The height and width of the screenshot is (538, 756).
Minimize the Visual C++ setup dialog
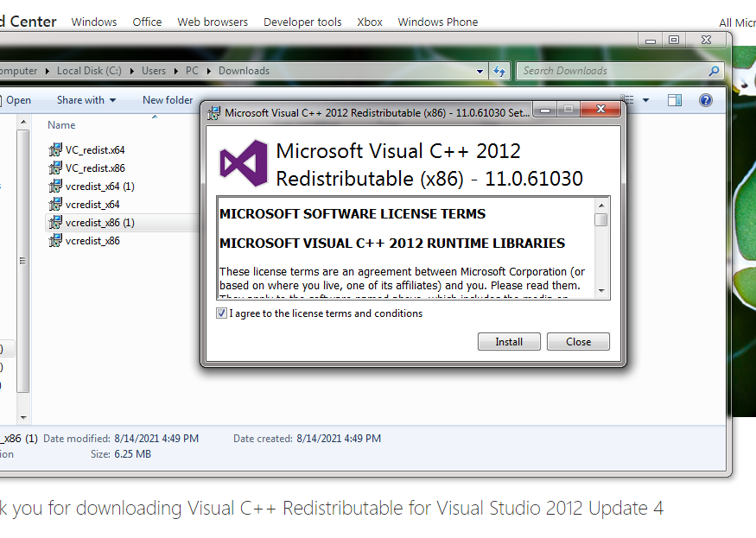coord(545,110)
